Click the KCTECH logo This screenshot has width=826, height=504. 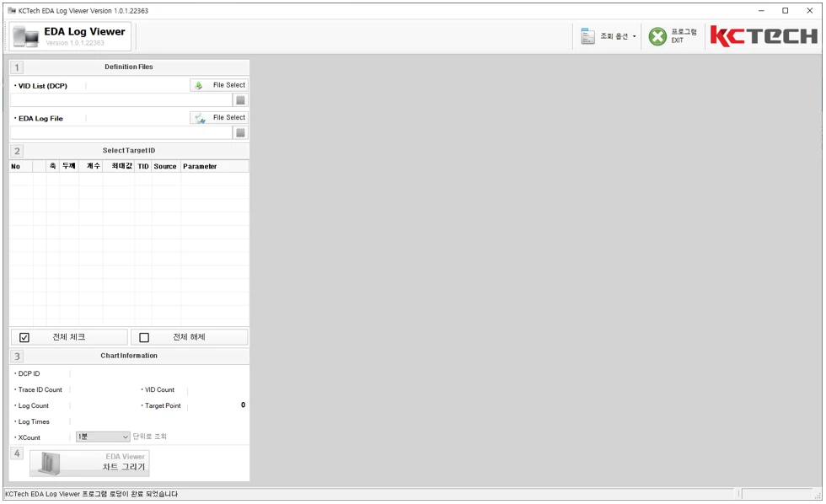pyautogui.click(x=764, y=36)
